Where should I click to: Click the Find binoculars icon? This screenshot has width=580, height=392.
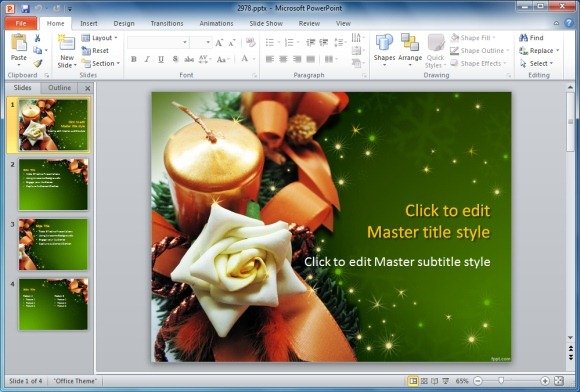523,38
